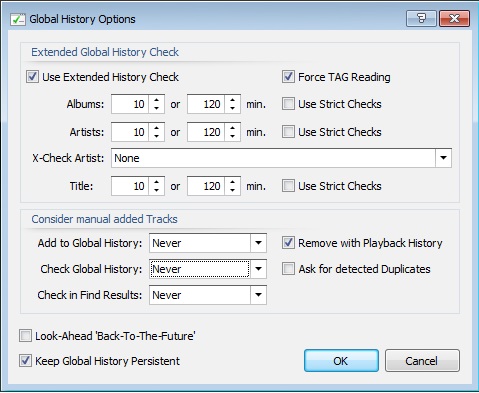
Task: Increase the Albums count value
Action: 156,100
